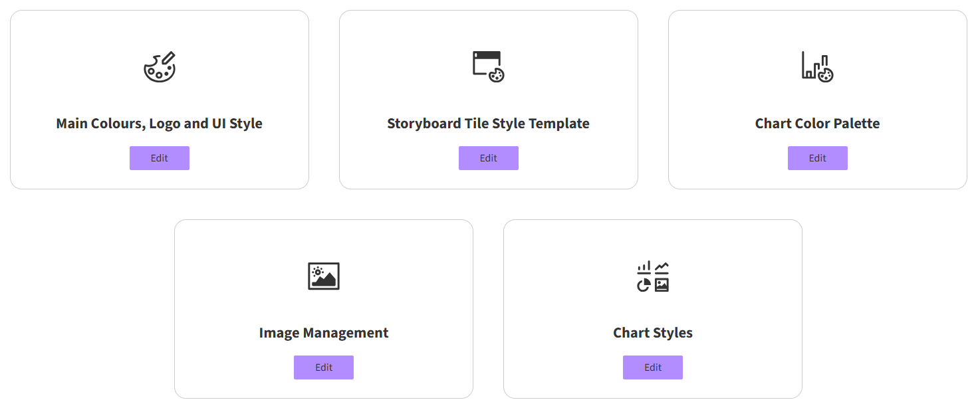Click the Image Management picture icon
Viewport: 980px width, 410px height.
coord(324,276)
